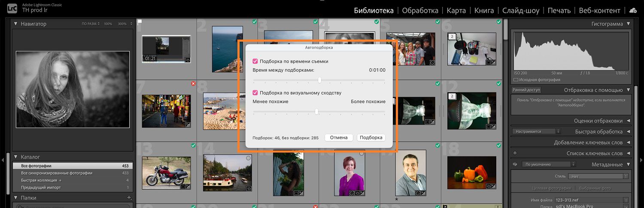The image size is (644, 208).
Task: Switch to the Обработка module
Action: (x=420, y=11)
